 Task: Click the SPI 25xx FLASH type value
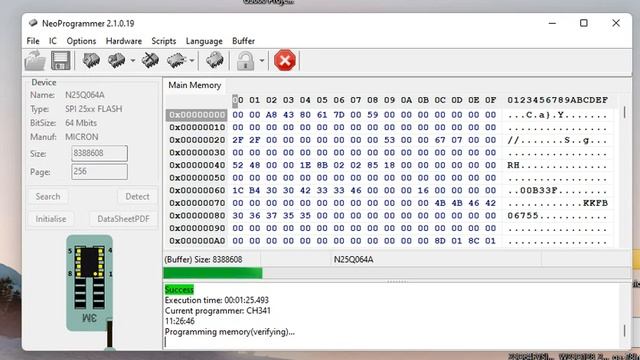[x=93, y=109]
